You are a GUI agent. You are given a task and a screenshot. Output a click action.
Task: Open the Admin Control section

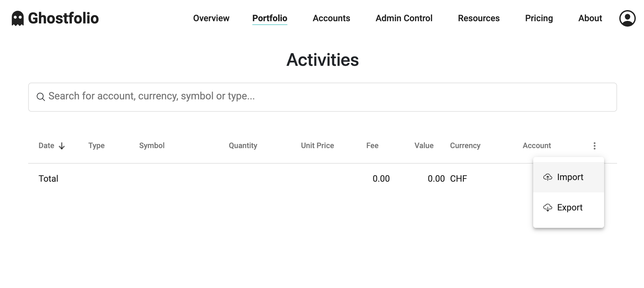tap(404, 18)
